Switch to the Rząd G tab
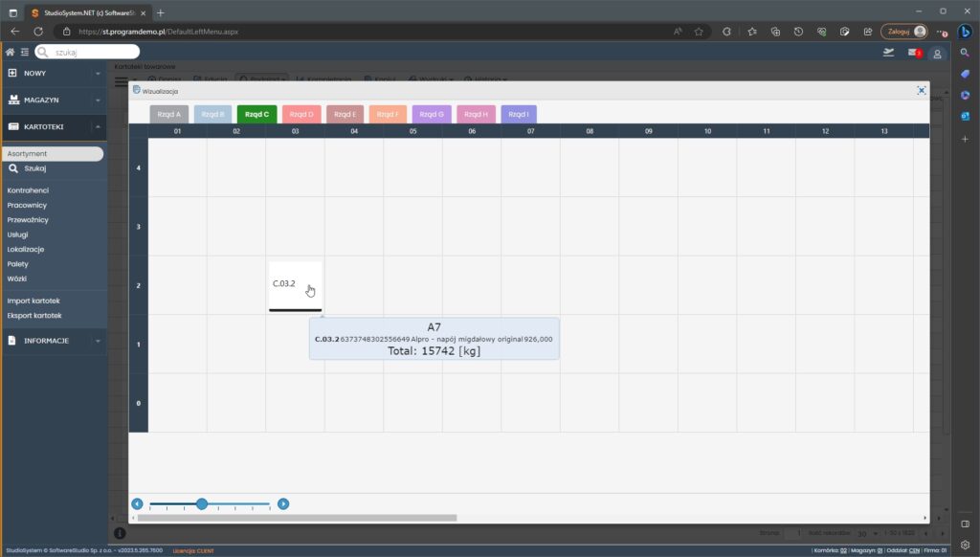Viewport: 980px width, 557px height. pyautogui.click(x=432, y=114)
